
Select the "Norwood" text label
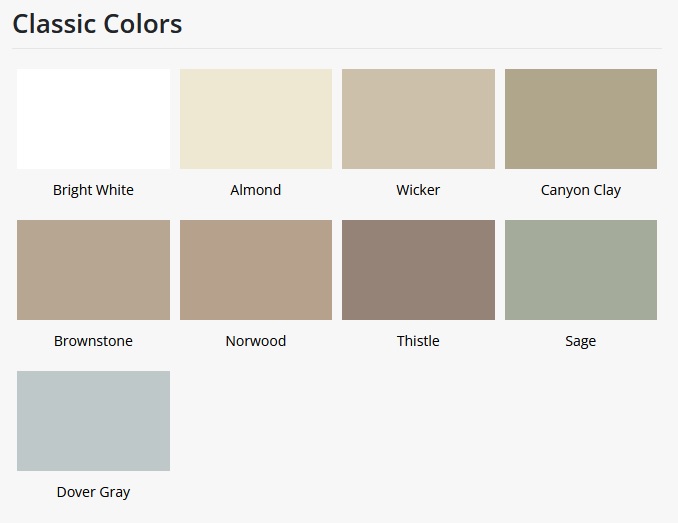tap(256, 341)
